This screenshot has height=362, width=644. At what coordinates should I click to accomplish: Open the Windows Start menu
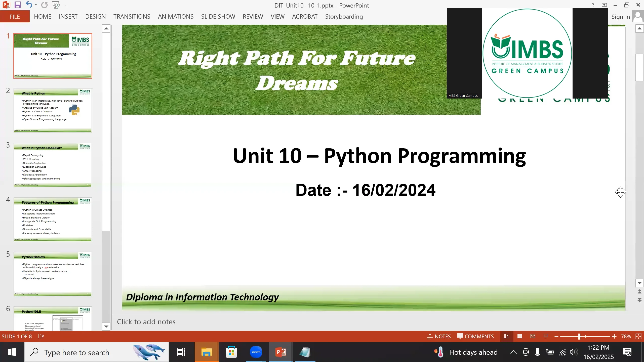12,352
